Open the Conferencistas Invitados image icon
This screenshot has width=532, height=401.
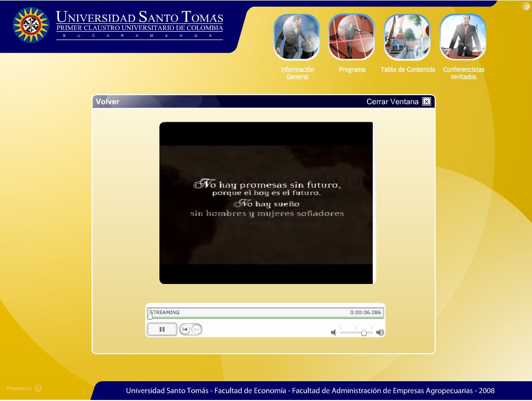coord(463,37)
